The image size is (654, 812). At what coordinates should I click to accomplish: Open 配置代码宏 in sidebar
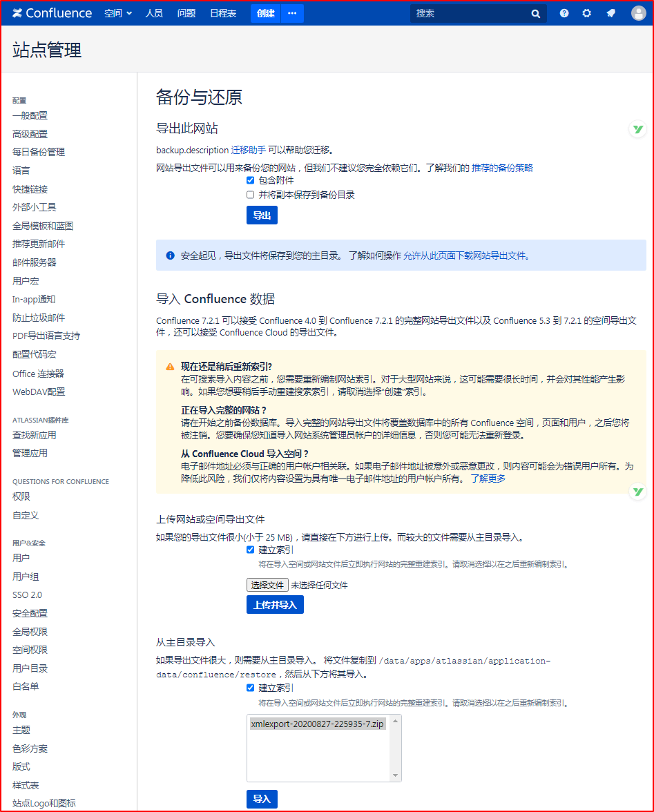click(x=35, y=354)
